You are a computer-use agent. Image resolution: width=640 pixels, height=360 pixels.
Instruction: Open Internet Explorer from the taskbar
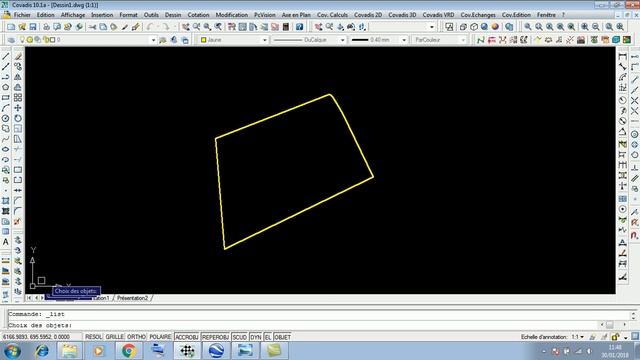point(42,351)
